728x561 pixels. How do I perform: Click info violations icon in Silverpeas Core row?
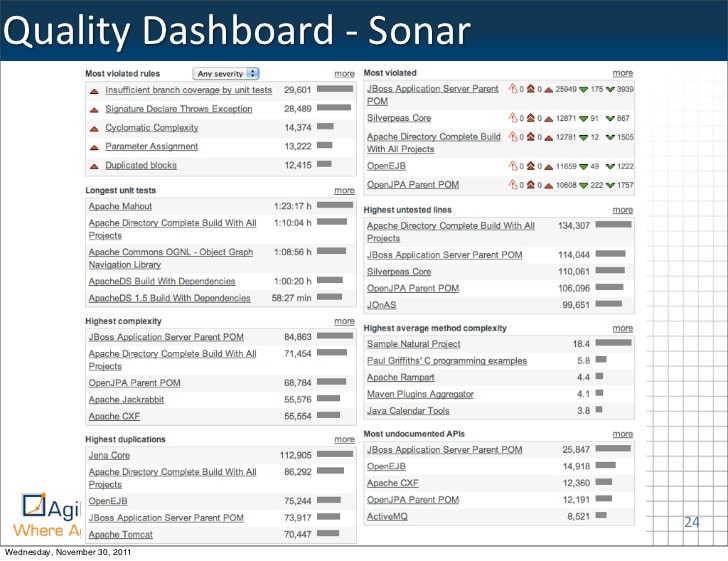click(x=609, y=118)
